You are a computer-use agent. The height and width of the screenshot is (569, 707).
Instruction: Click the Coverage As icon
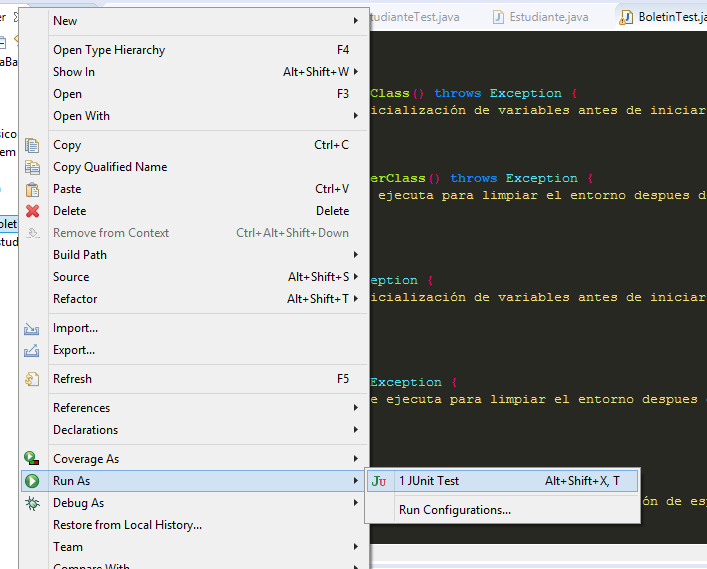coord(32,459)
